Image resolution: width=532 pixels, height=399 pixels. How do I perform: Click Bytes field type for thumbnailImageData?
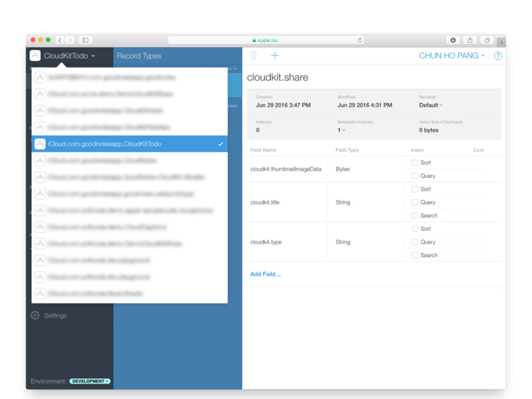(x=343, y=169)
